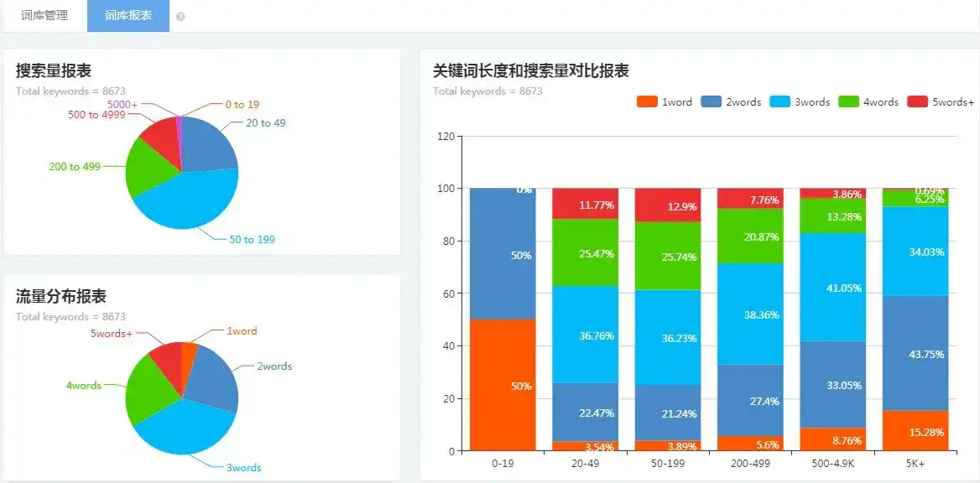The image size is (980, 483).
Task: Open the 词库报表 tab
Action: tap(128, 16)
